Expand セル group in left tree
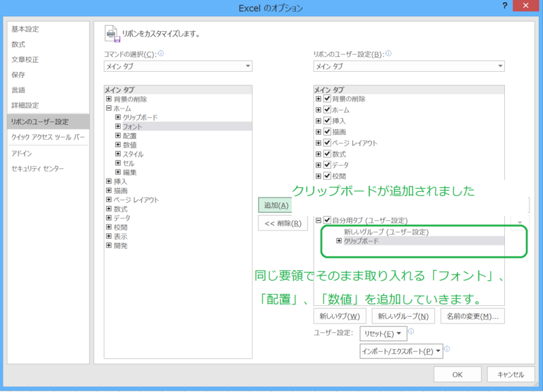This screenshot has height=392, width=543. click(118, 163)
